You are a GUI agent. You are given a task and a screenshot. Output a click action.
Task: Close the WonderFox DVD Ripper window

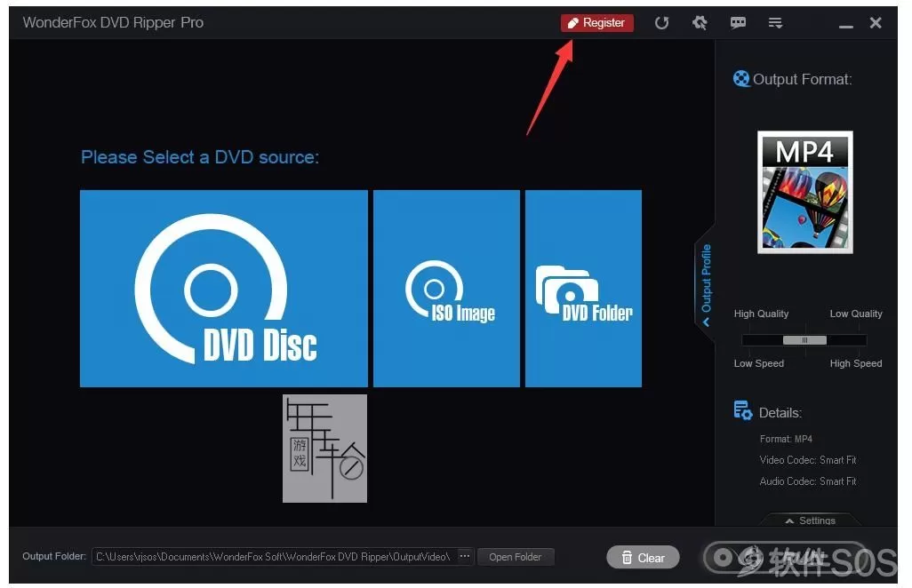[x=876, y=23]
